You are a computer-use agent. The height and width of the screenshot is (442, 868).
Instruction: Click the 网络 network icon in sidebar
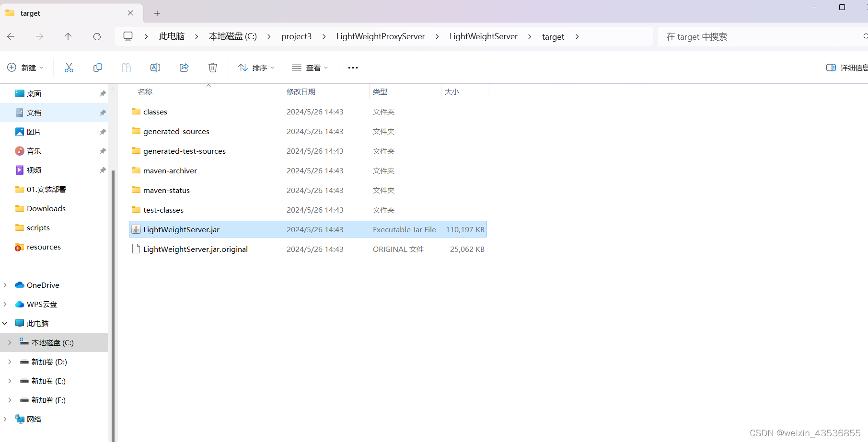[20, 419]
